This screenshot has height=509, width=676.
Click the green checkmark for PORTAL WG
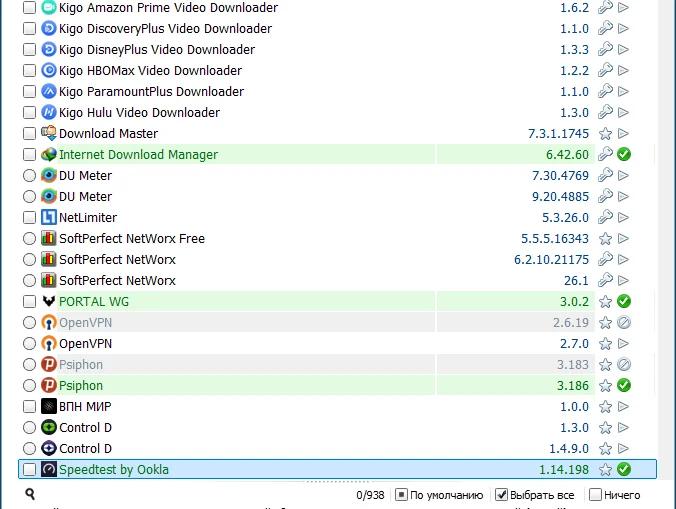click(624, 302)
